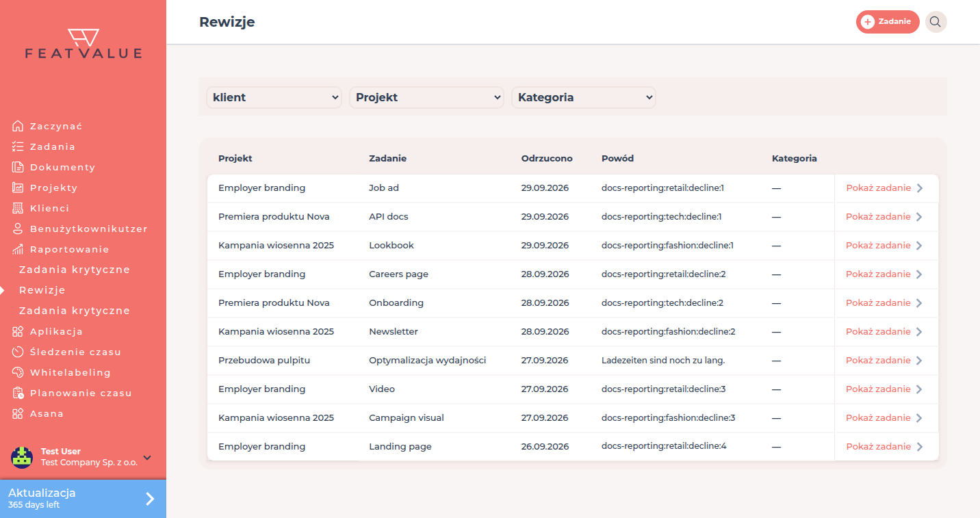Click the home icon beside Zaczynać
Screen dimensions: 980x518
[18, 126]
